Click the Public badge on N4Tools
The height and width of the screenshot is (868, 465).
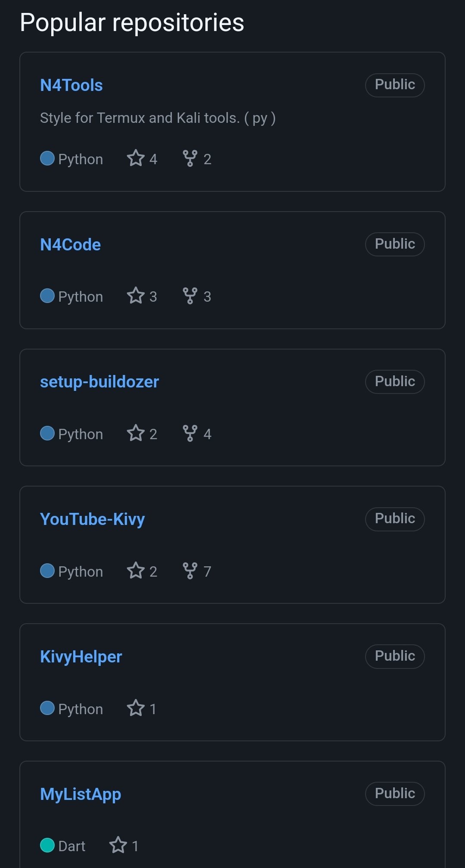point(395,85)
